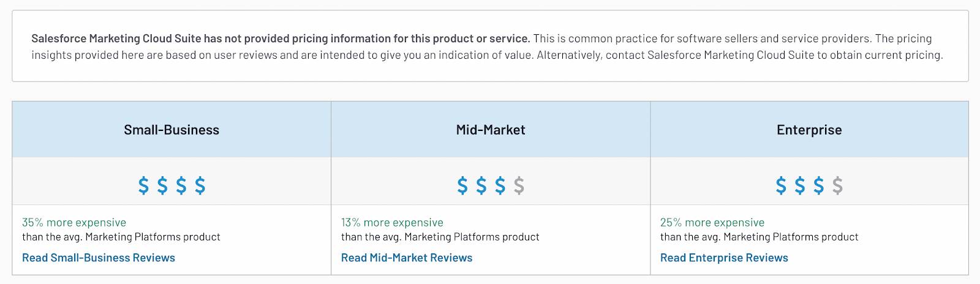Click the first dollar sign under Small-Business

click(143, 185)
